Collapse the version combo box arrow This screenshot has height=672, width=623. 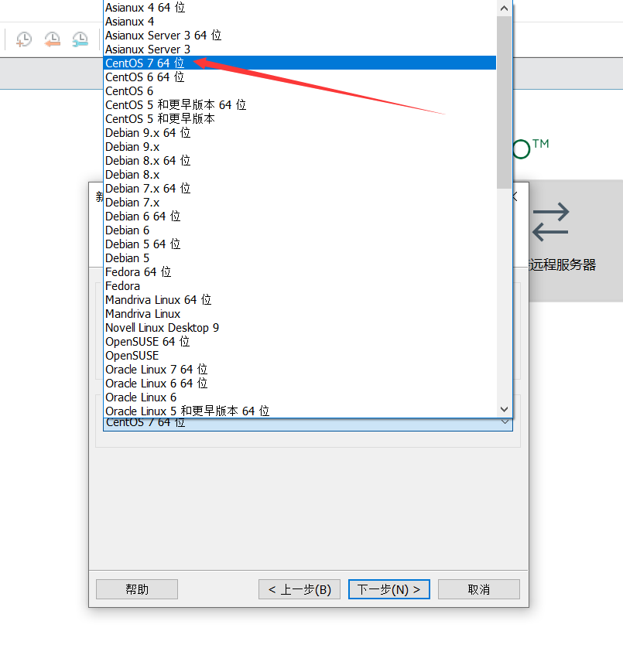505,422
